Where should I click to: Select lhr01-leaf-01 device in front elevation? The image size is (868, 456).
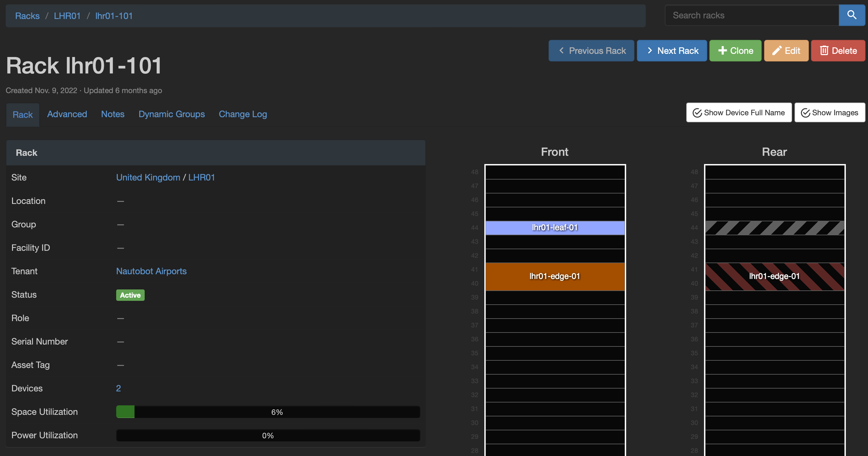(x=555, y=228)
